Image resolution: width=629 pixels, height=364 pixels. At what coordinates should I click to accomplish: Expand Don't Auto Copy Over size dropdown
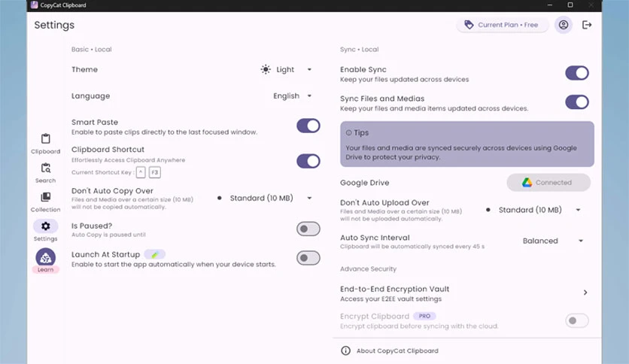(x=264, y=198)
